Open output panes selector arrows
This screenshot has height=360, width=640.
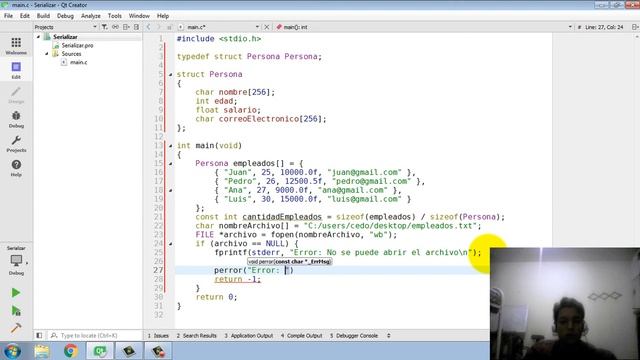389,336
